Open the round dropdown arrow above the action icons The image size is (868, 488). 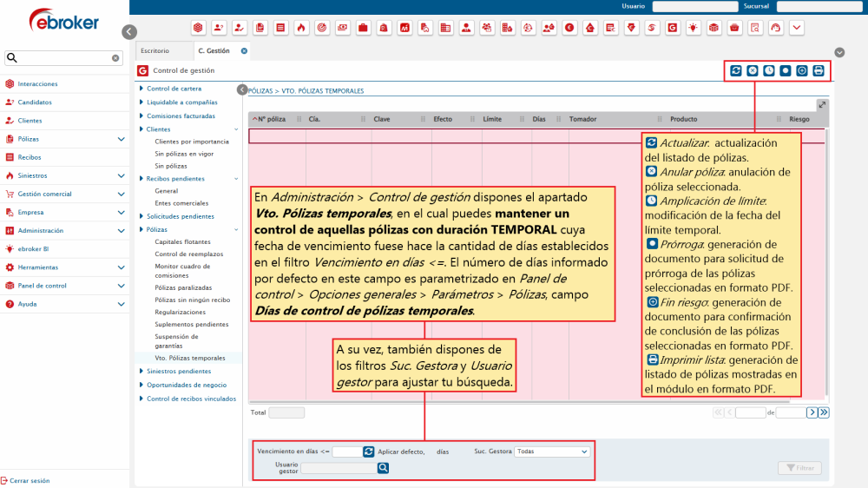(x=839, y=52)
